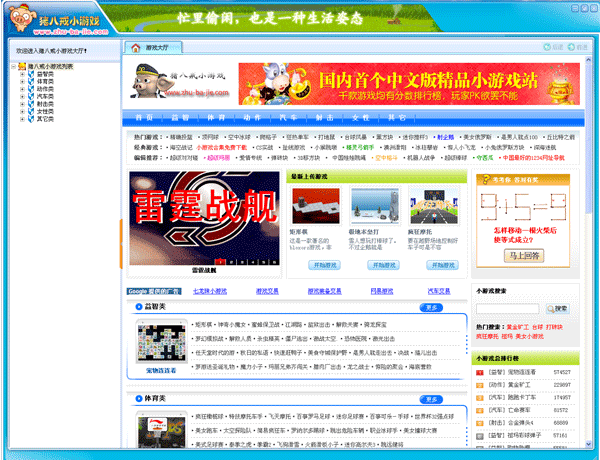Click the 马上回答 button
Viewport: 600px width, 460px height.
[x=524, y=256]
